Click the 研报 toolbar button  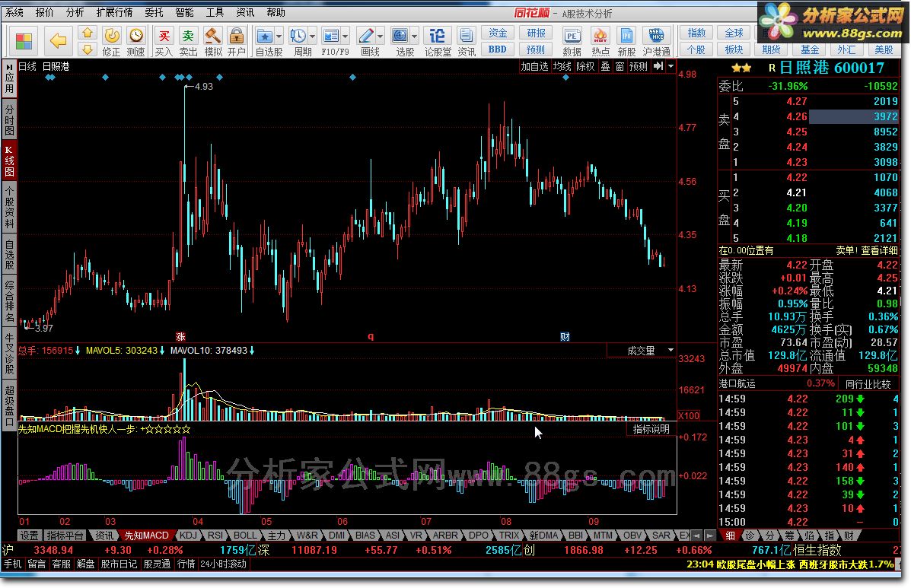[x=536, y=33]
